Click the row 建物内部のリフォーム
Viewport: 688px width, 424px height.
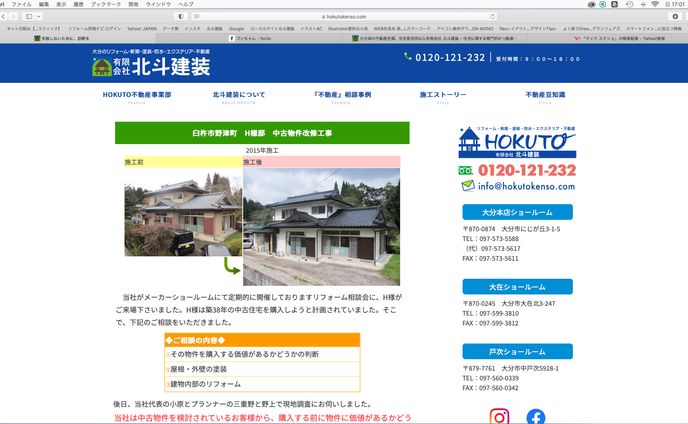point(262,384)
